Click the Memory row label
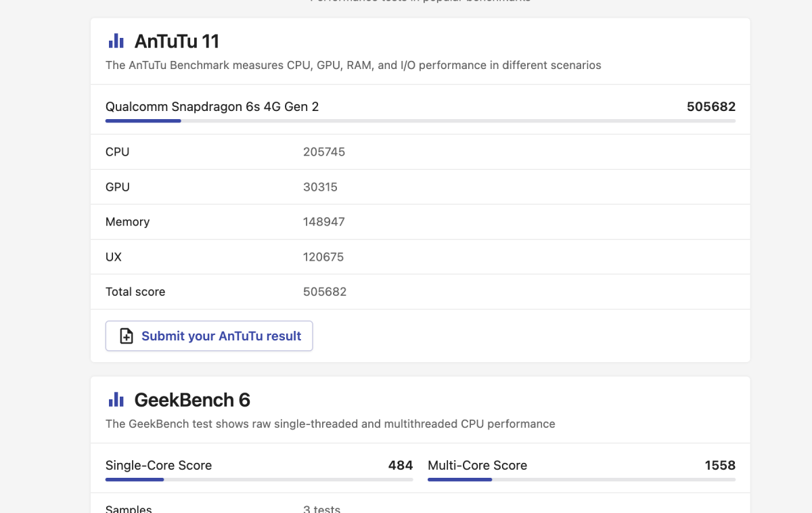 (x=127, y=222)
